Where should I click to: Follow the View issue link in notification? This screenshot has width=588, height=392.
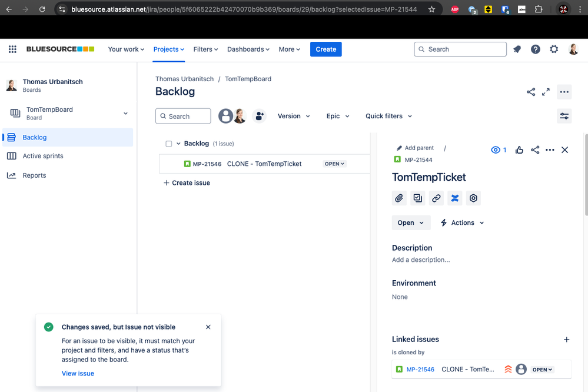tap(78, 373)
